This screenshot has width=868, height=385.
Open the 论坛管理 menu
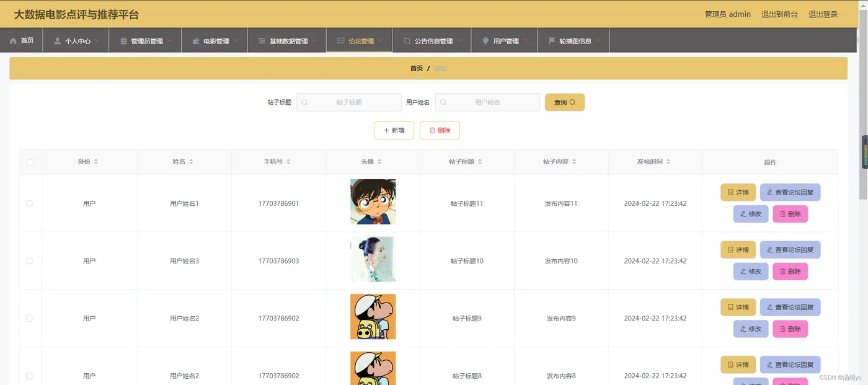(x=360, y=40)
